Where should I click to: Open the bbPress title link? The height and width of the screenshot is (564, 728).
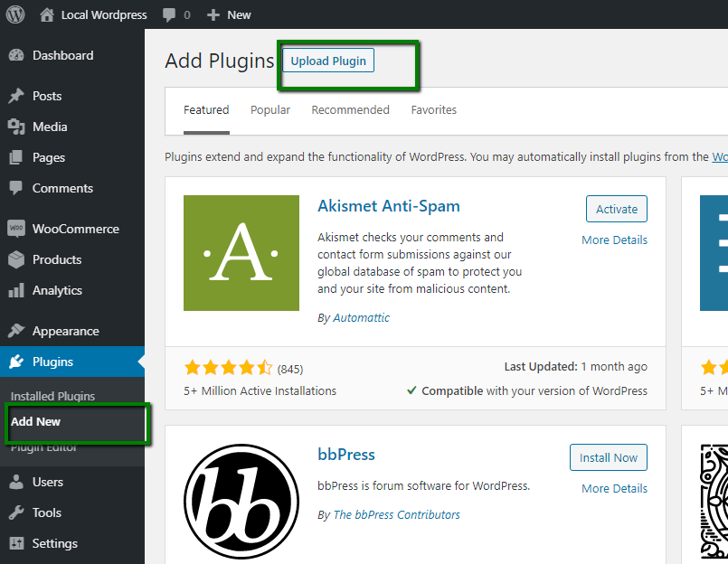click(346, 455)
